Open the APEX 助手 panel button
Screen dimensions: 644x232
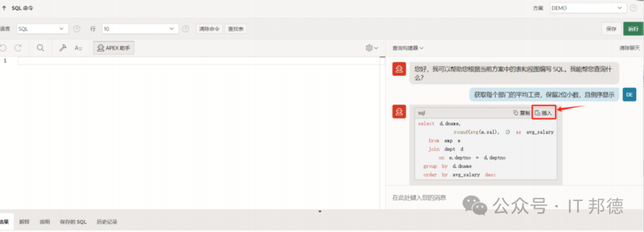pyautogui.click(x=114, y=48)
